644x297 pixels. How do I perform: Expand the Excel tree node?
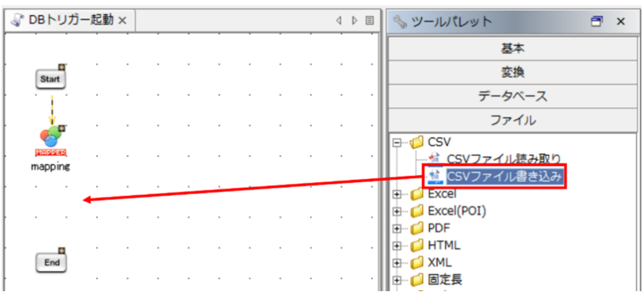pos(397,194)
